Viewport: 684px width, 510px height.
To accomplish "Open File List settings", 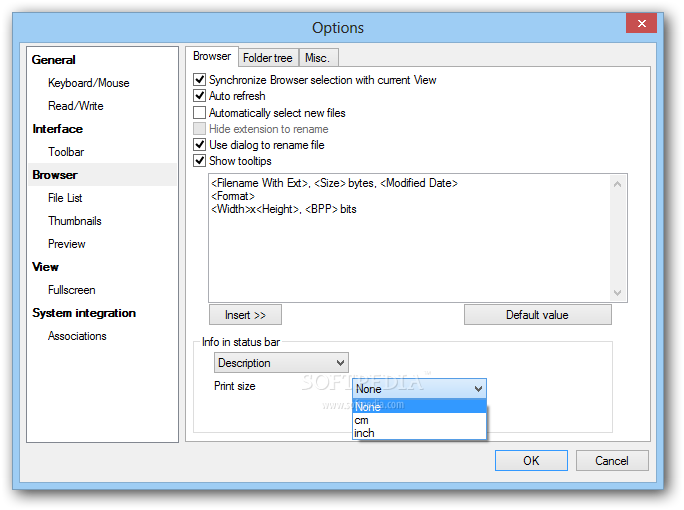I will [65, 198].
